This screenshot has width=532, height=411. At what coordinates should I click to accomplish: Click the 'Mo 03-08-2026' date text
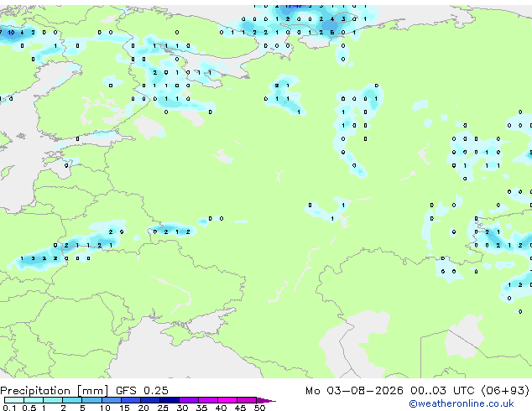[x=354, y=391]
